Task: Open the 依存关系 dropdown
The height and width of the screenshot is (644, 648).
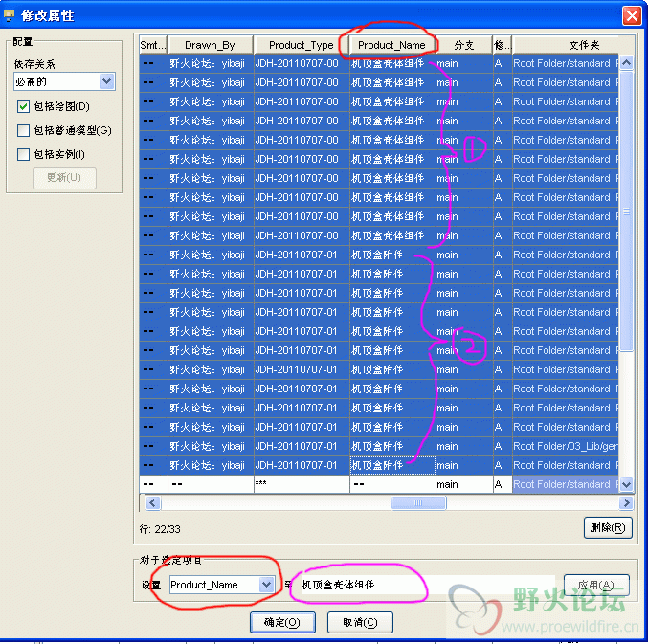Action: pyautogui.click(x=106, y=81)
